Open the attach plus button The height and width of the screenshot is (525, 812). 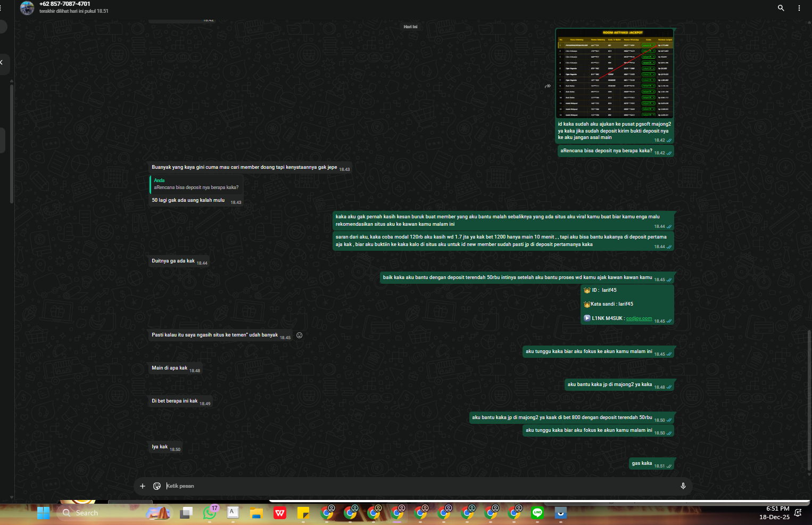(x=143, y=486)
